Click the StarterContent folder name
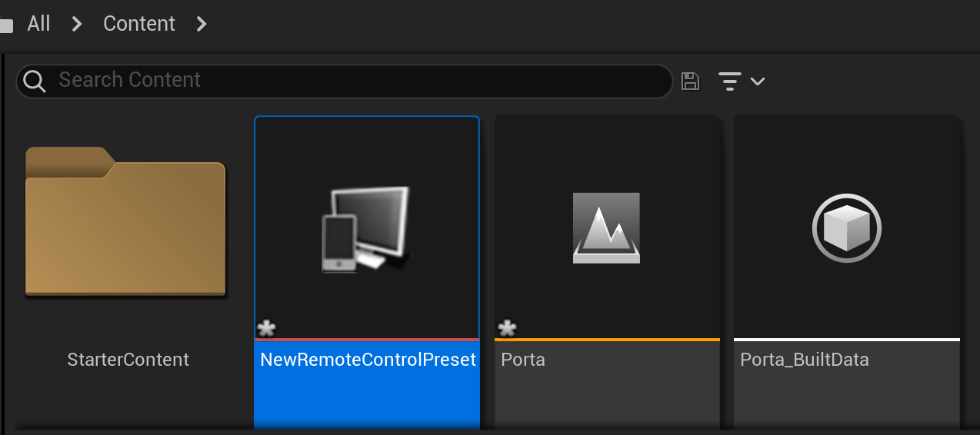The width and height of the screenshot is (980, 435). coord(128,360)
